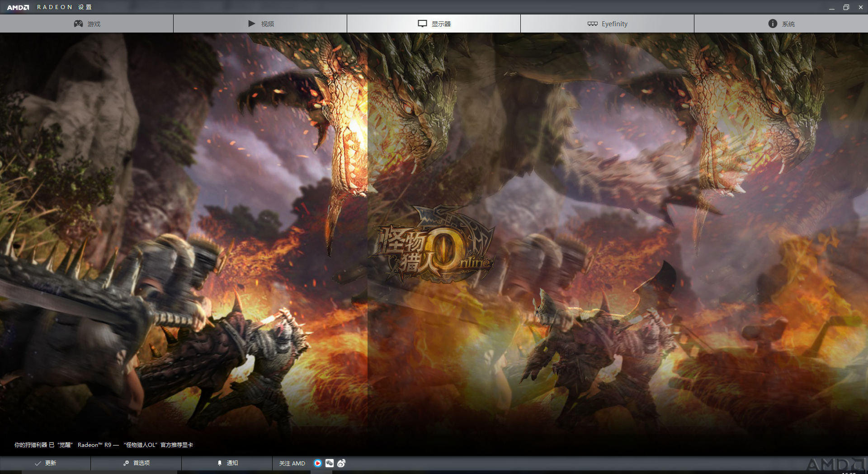Open the 视频 (Video) tab
Viewport: 868px width, 474px height.
click(x=260, y=24)
